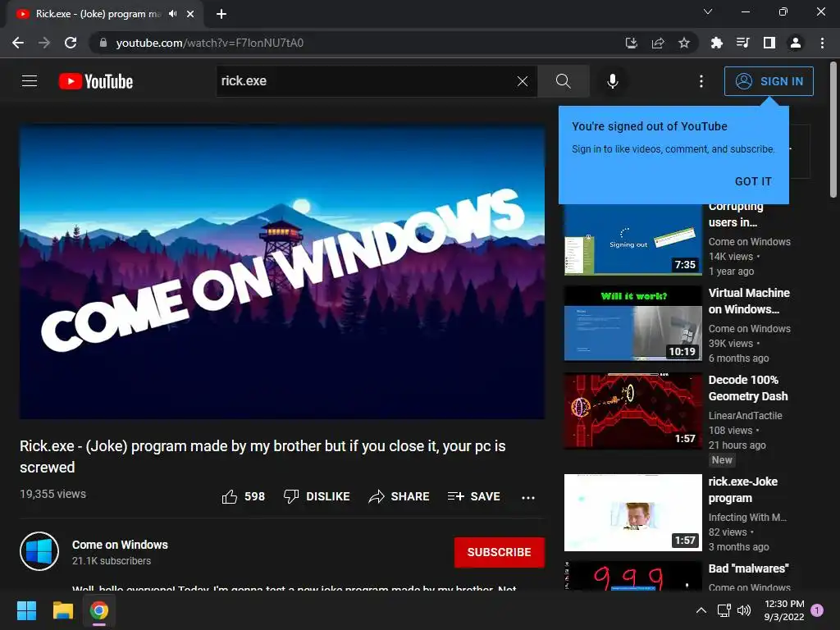Open Decode 100% Geometry Dash title
Viewport: 840px width, 630px height.
(748, 388)
